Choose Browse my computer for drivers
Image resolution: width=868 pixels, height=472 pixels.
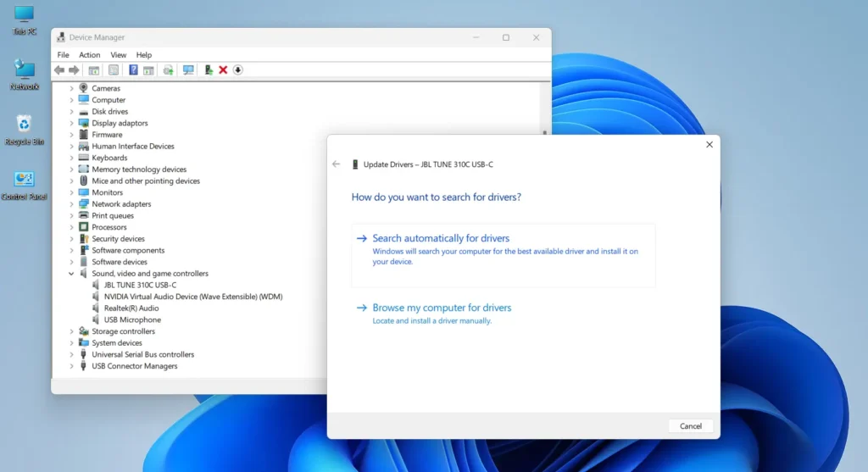tap(441, 314)
